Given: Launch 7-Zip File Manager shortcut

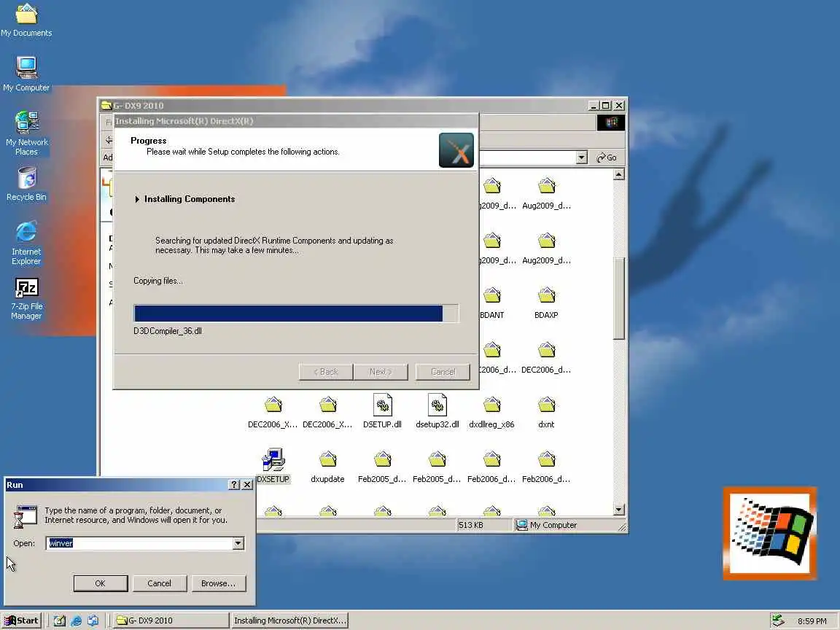Looking at the screenshot, I should (26, 298).
